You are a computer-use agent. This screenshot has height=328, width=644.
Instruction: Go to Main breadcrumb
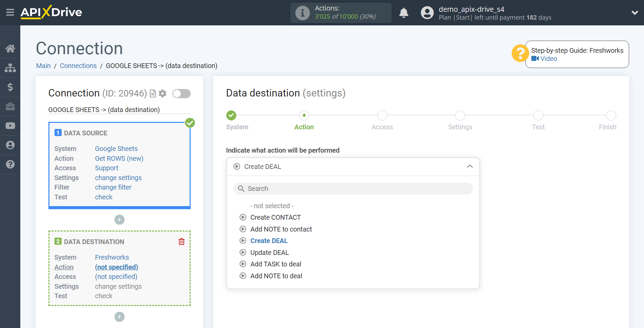coord(43,66)
